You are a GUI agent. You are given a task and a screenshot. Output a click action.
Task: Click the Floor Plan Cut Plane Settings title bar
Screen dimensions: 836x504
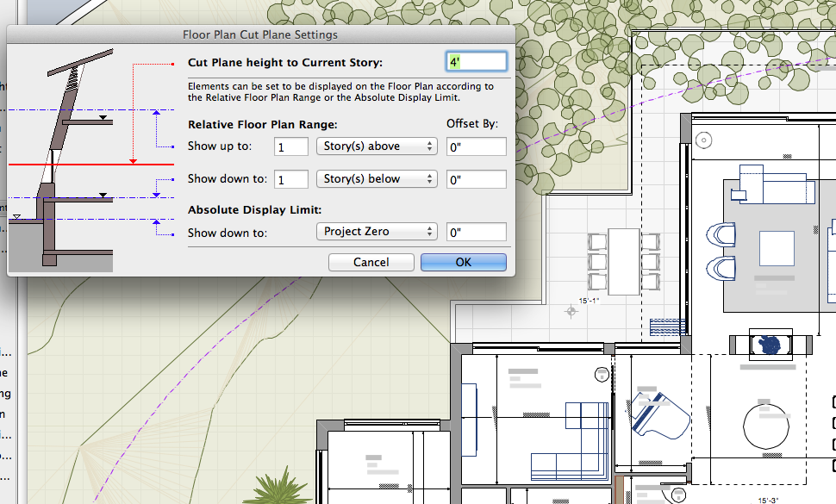[261, 34]
